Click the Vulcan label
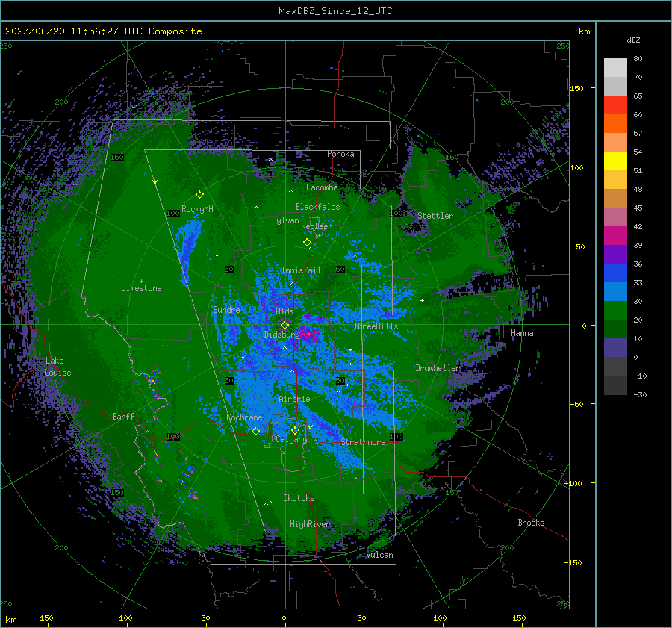 (x=380, y=555)
